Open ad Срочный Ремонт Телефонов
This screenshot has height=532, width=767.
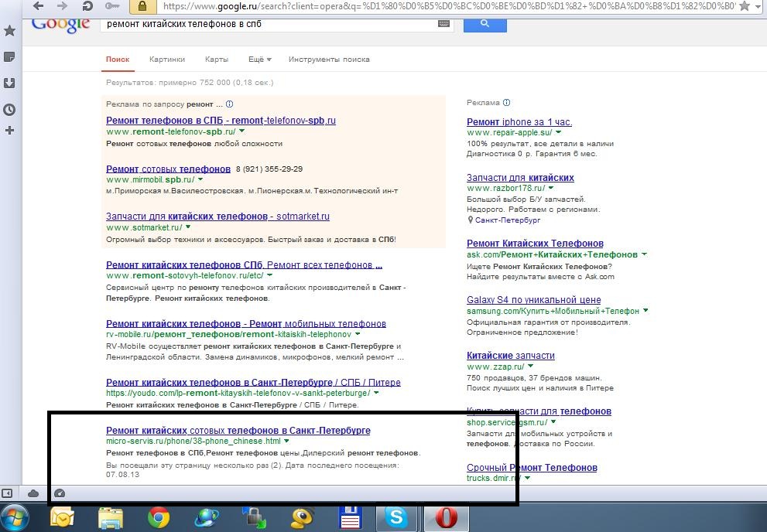point(532,468)
